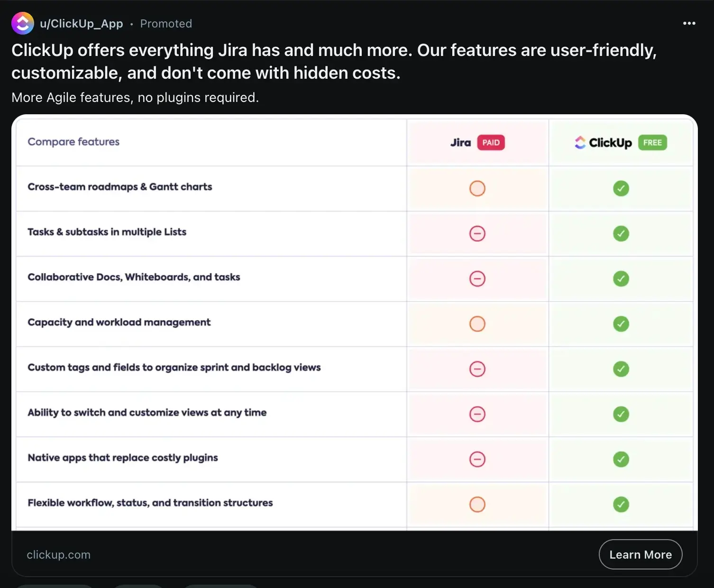This screenshot has width=714, height=588.
Task: Toggle the green check for Capacity and workload
Action: (621, 324)
